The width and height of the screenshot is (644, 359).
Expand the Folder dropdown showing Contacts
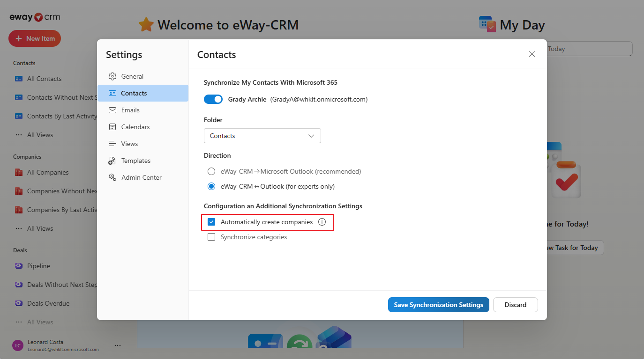pyautogui.click(x=262, y=136)
